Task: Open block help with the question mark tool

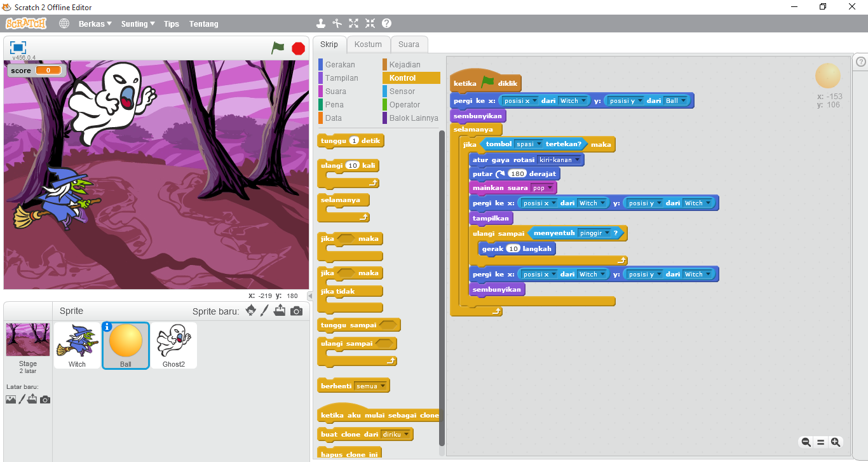Action: click(386, 23)
